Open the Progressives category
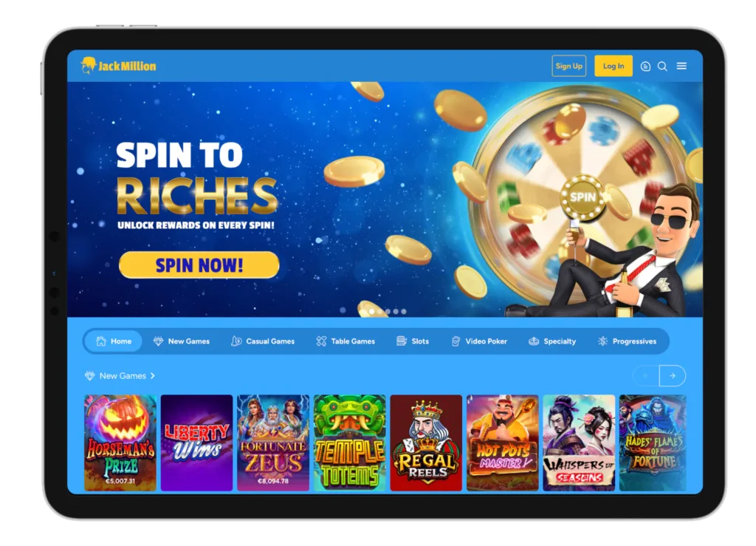This screenshot has height=546, width=756. pyautogui.click(x=627, y=341)
